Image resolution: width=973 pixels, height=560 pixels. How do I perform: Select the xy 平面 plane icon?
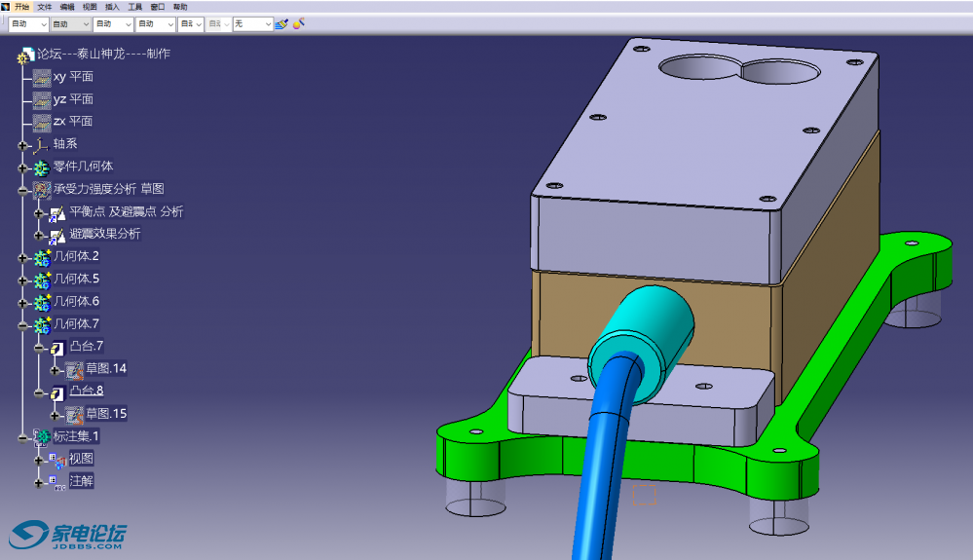(x=42, y=77)
